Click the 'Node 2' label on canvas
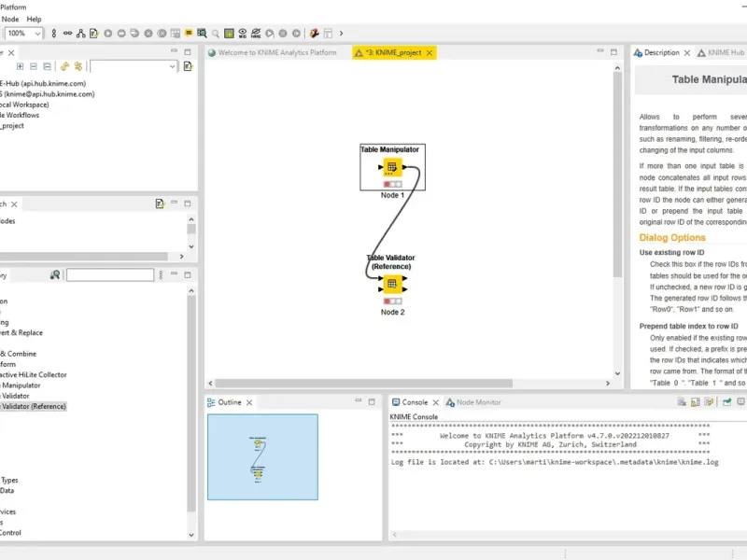Viewport: 747px width, 560px height. point(392,313)
